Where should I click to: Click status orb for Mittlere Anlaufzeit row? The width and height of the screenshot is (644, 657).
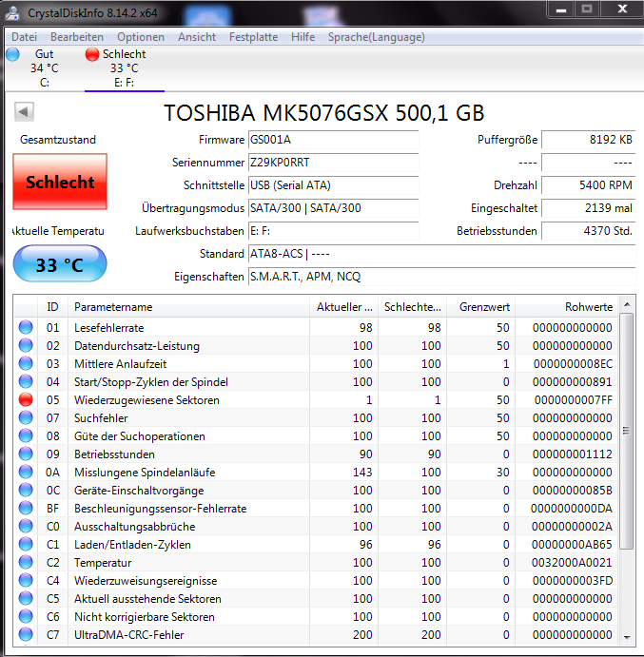[26, 363]
